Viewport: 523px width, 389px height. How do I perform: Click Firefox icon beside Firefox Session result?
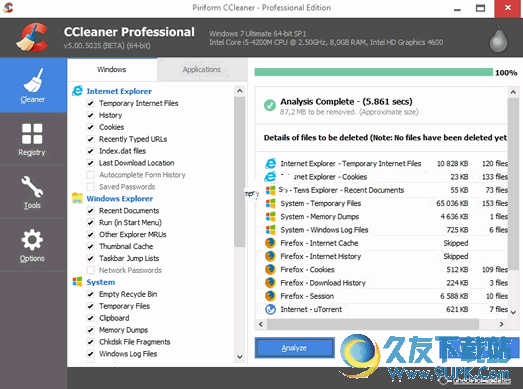pos(270,296)
